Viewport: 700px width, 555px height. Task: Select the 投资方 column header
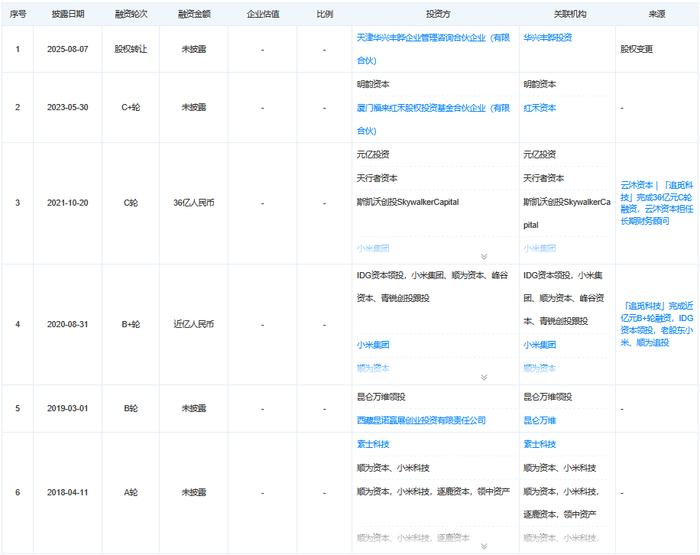tap(438, 14)
